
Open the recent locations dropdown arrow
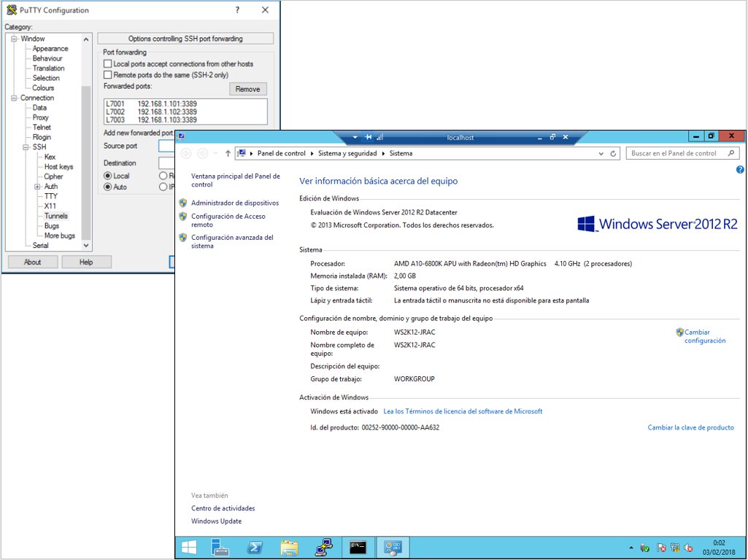215,153
